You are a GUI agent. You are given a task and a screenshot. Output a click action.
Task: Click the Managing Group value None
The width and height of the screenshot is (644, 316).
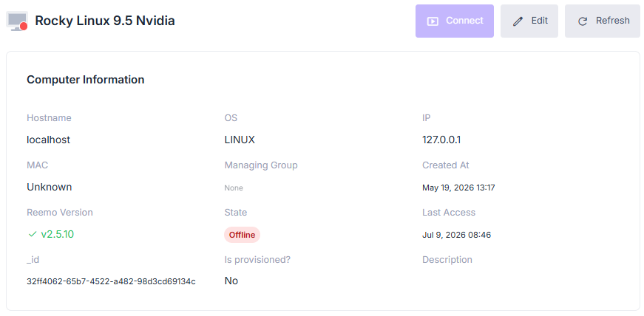coord(234,188)
